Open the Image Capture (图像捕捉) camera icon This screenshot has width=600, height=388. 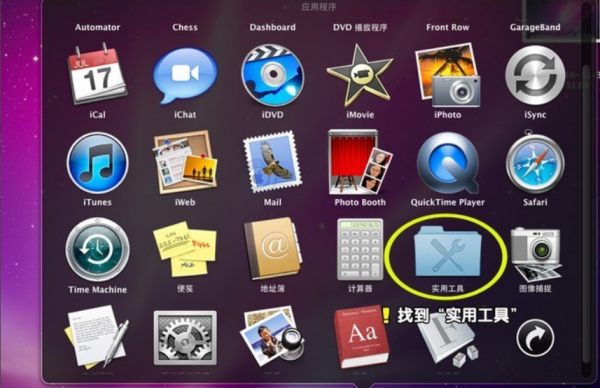point(536,253)
